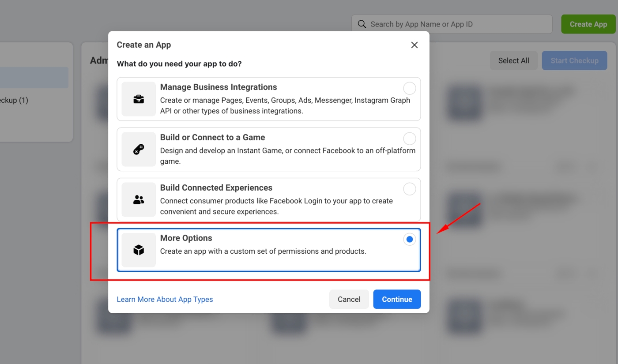
Task: Cancel the app creation dialog
Action: click(x=349, y=299)
